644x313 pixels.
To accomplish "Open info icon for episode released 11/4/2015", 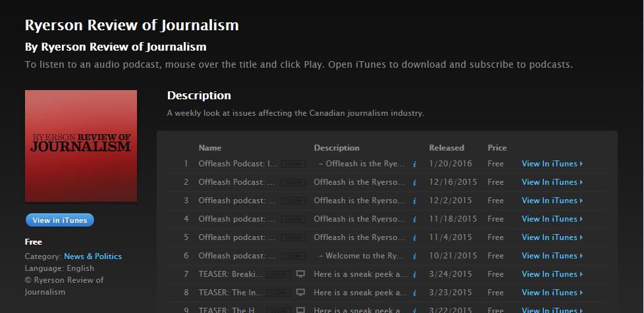I will 414,238.
